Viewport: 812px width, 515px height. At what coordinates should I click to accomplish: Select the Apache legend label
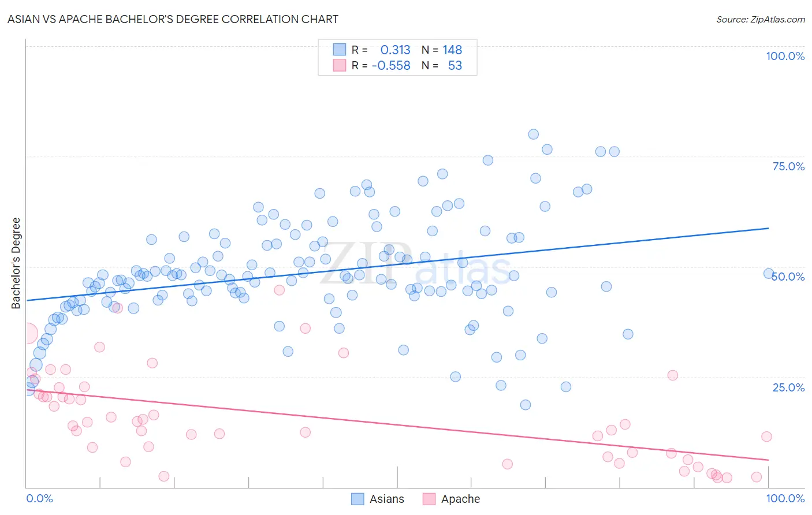pos(460,499)
